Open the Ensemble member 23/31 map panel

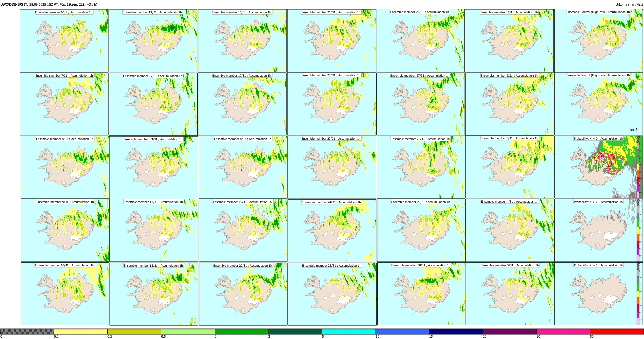tap(331, 167)
